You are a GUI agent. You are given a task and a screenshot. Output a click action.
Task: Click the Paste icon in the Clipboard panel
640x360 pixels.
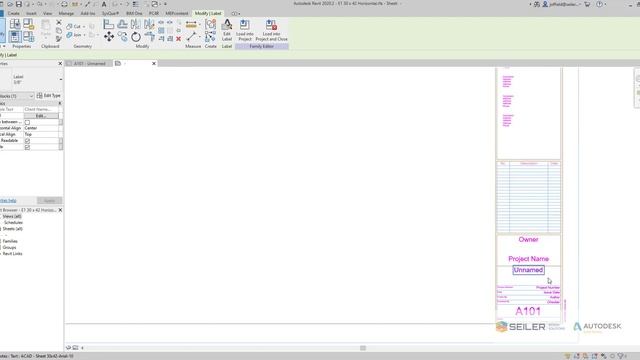pyautogui.click(x=46, y=28)
